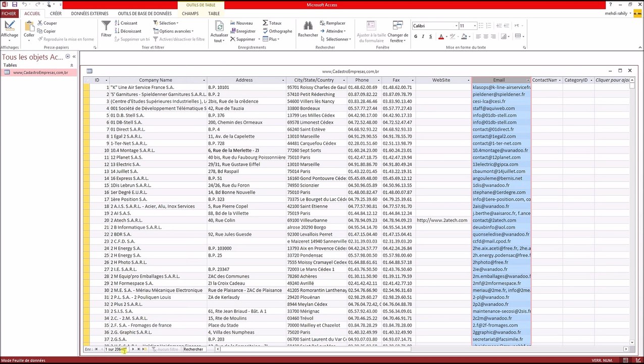Open www,CadastroEmpresas,com,br table in navigation pane

click(38, 72)
